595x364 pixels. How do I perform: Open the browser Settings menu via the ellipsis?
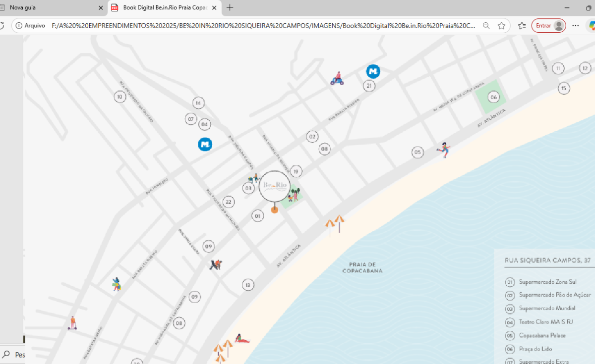pos(575,25)
